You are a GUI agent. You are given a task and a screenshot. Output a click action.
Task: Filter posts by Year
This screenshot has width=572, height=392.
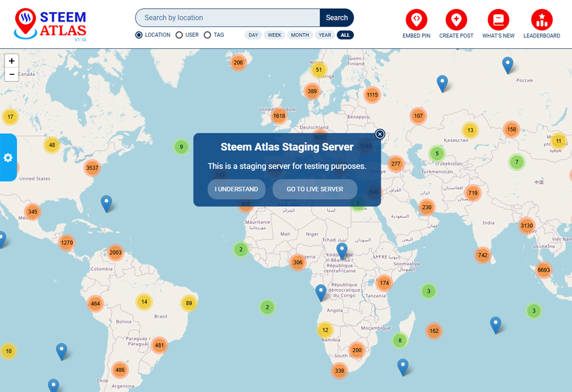(325, 35)
